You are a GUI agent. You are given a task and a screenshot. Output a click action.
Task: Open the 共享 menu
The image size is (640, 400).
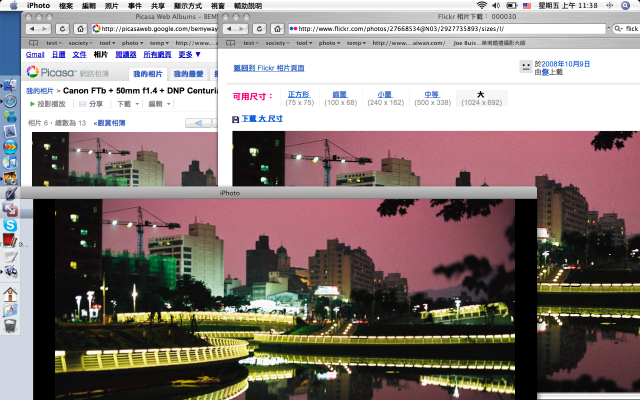pos(158,6)
